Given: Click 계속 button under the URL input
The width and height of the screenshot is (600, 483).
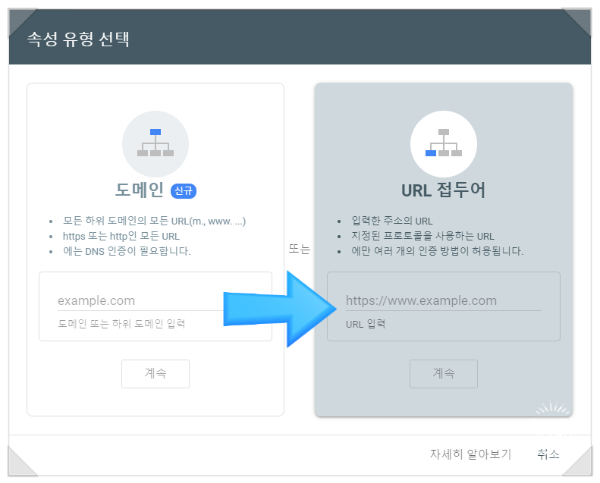Looking at the screenshot, I should (443, 373).
